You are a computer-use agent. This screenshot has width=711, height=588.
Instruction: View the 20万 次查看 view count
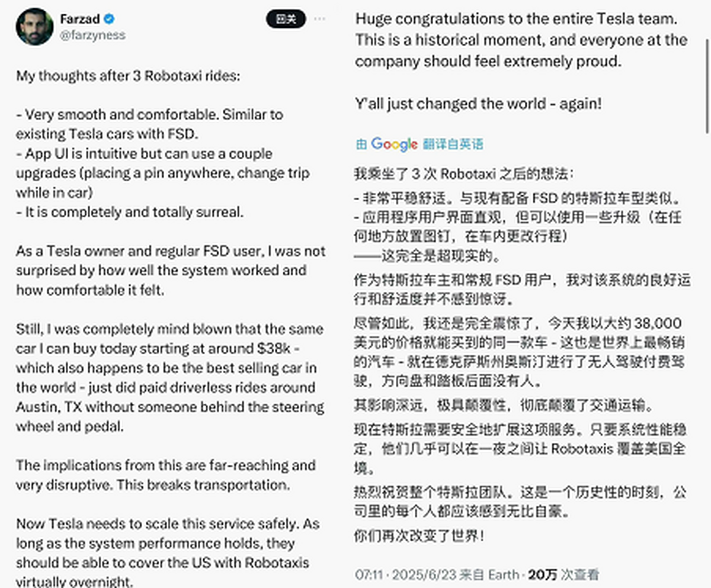pos(563,574)
